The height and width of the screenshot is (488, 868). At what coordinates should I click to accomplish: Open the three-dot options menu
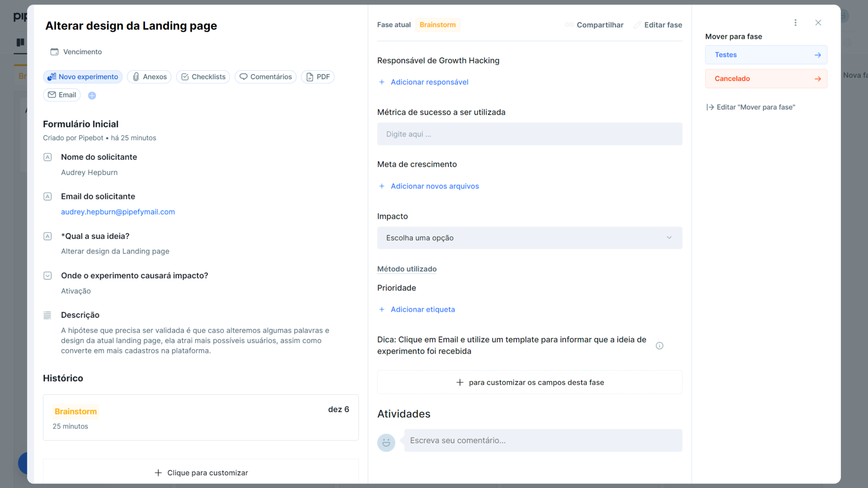(796, 23)
